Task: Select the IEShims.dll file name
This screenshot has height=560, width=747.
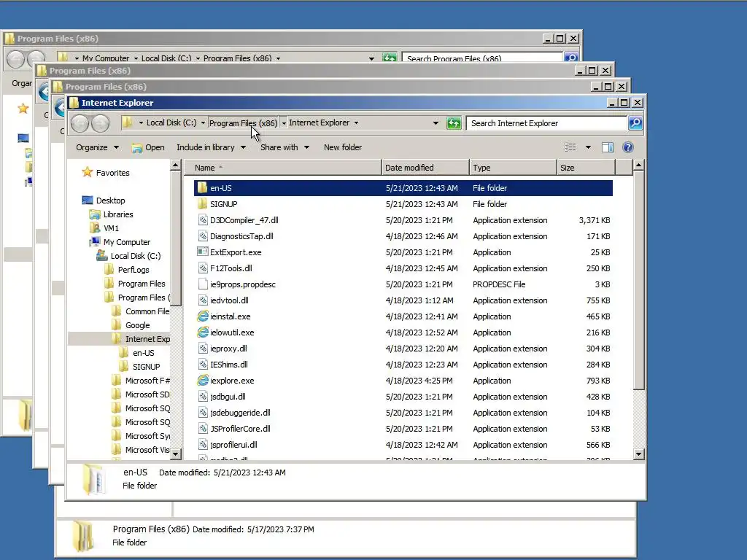Action: tap(228, 365)
